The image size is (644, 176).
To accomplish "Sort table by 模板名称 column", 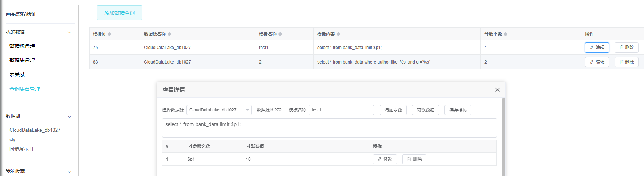I will [280, 34].
